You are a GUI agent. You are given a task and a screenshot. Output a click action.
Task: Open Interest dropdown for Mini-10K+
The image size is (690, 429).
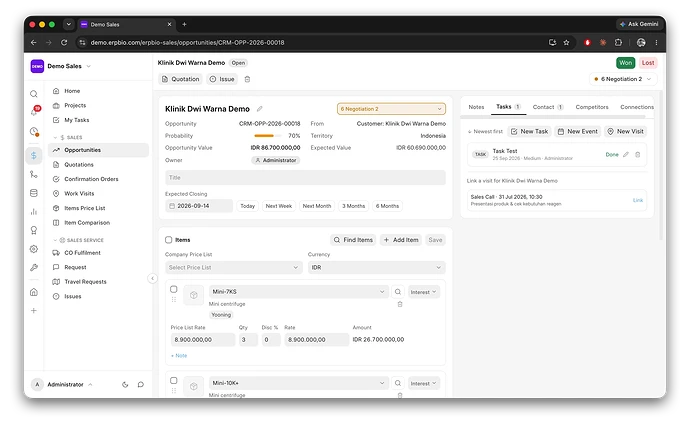pyautogui.click(x=423, y=384)
